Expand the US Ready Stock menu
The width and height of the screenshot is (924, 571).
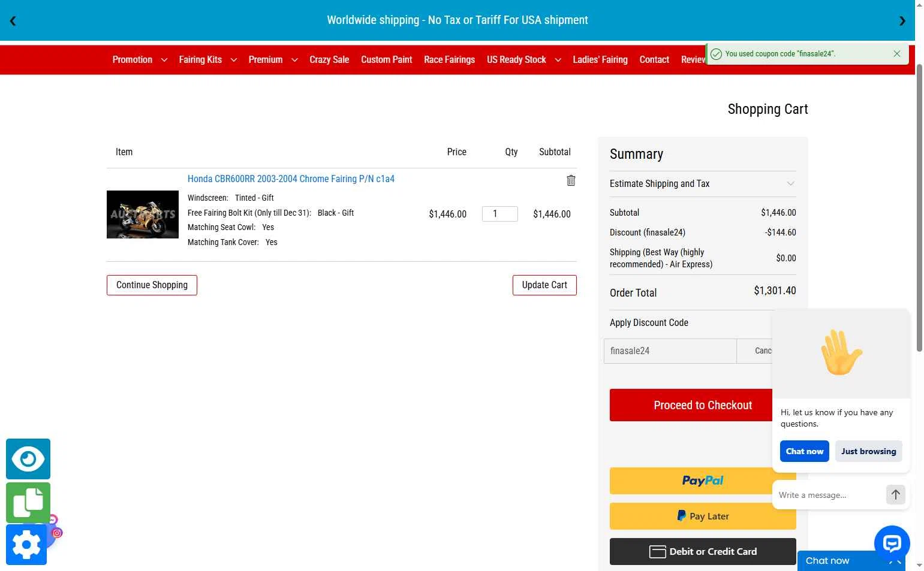[x=523, y=60]
